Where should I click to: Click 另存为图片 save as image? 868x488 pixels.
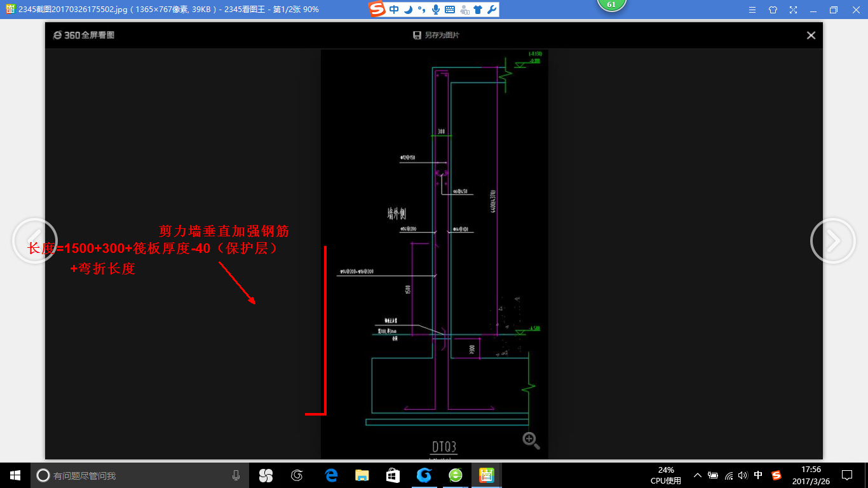[436, 36]
